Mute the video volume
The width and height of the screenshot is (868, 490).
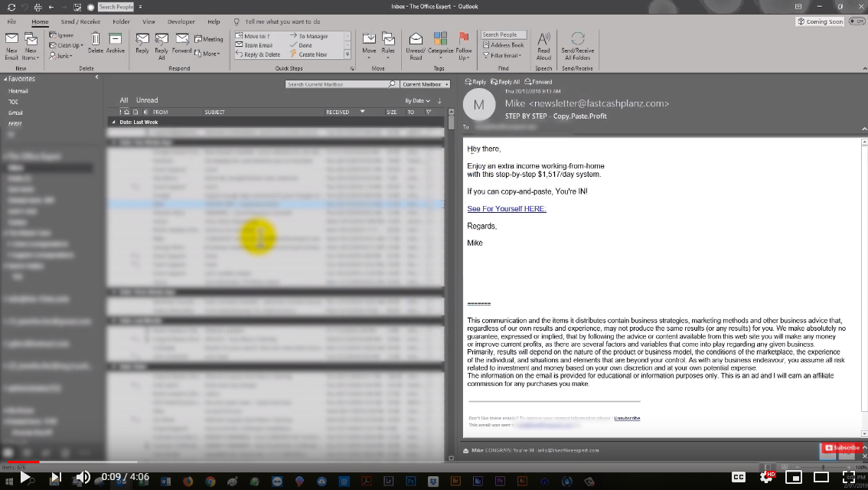(83, 477)
